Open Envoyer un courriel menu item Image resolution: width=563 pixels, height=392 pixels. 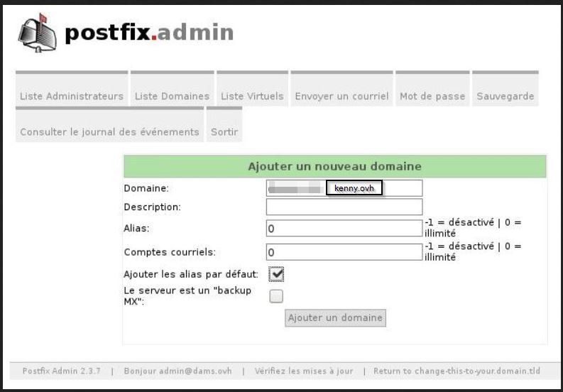coord(341,96)
